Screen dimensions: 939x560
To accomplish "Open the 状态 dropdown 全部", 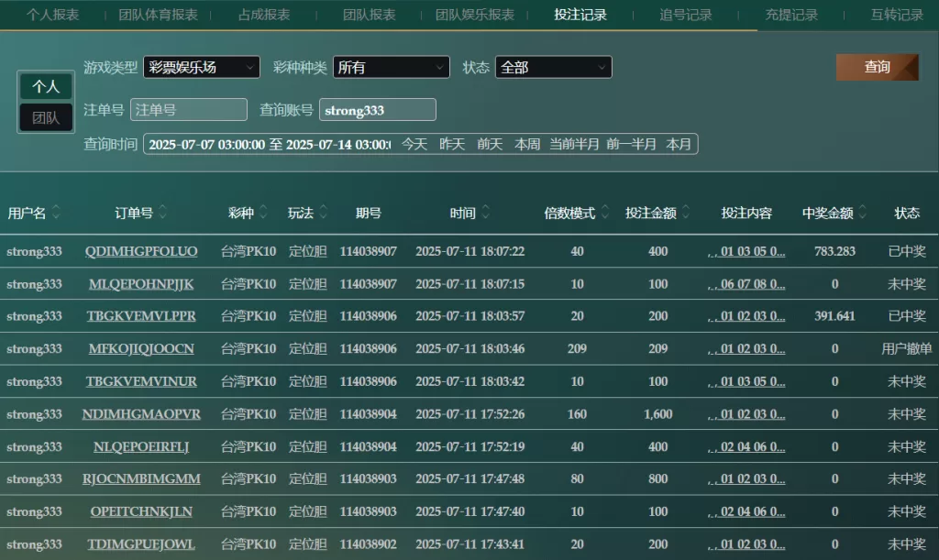I will pos(554,67).
